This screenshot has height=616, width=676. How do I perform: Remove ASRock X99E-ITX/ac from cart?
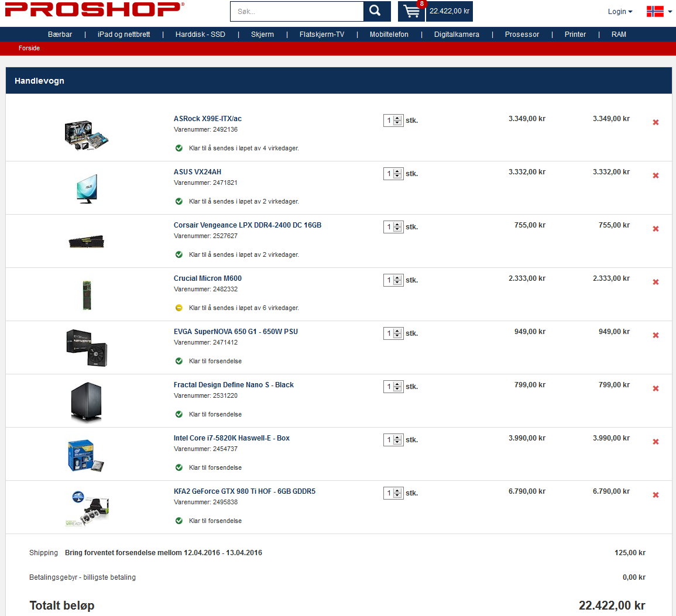pyautogui.click(x=656, y=122)
